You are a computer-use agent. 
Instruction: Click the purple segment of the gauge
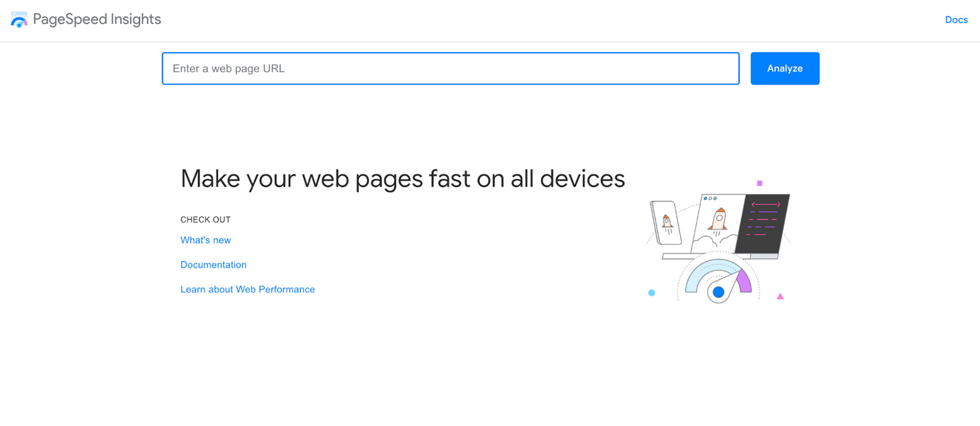(744, 280)
